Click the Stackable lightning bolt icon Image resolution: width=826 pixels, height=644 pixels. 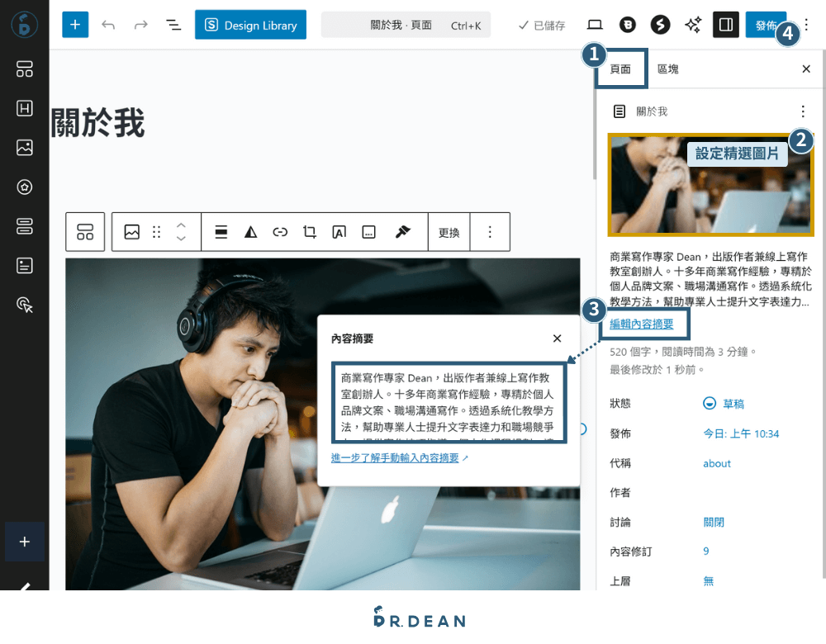[660, 25]
